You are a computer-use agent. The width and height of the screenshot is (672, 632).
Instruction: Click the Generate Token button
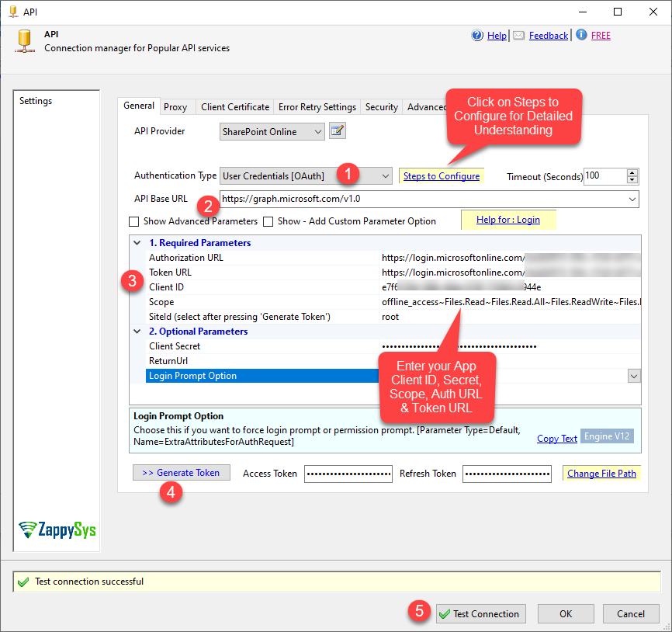coord(182,473)
